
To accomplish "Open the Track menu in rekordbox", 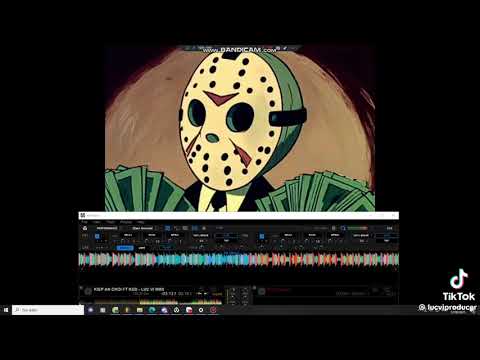I will point(110,222).
